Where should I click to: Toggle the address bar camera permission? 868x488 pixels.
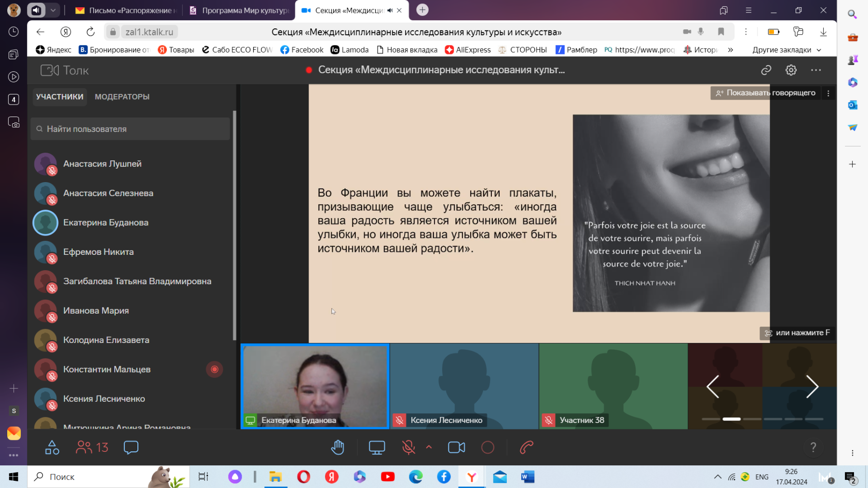(687, 32)
